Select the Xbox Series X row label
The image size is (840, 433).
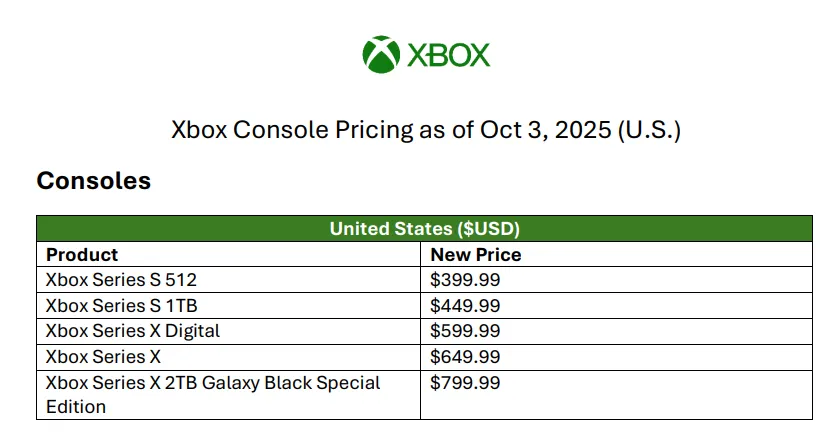click(x=104, y=356)
